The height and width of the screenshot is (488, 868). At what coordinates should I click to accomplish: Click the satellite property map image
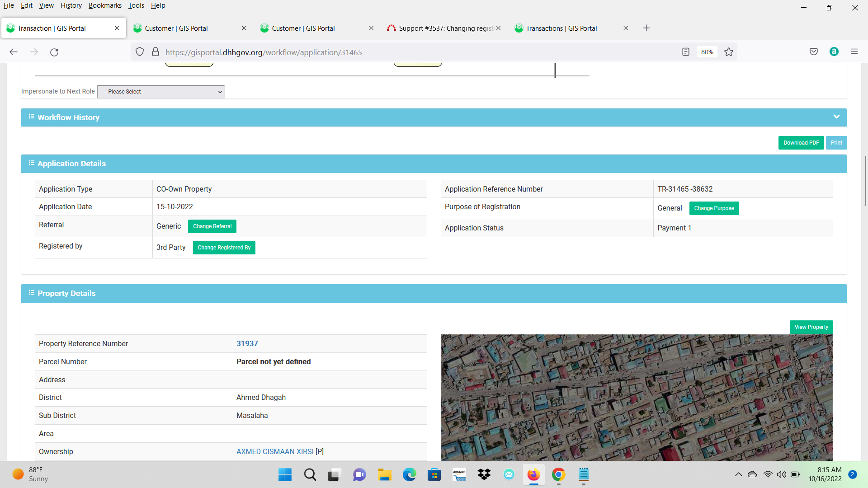637,398
